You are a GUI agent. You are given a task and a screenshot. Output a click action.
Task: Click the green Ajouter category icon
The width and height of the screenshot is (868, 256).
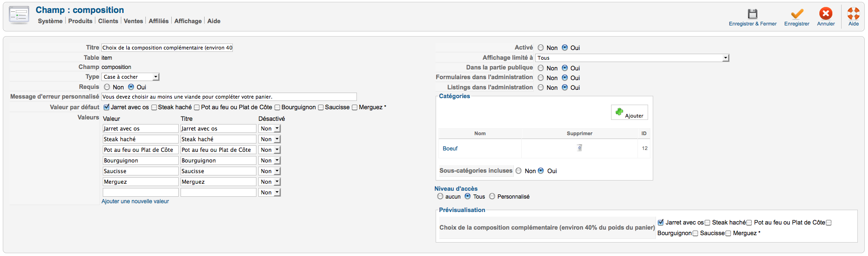tap(619, 112)
